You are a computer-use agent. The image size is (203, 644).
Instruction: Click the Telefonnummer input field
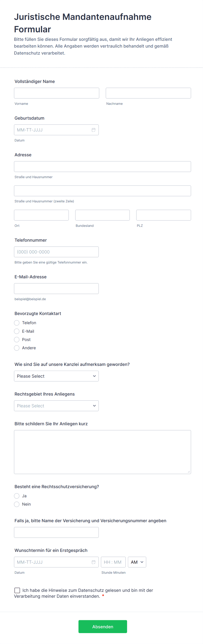pos(56,252)
